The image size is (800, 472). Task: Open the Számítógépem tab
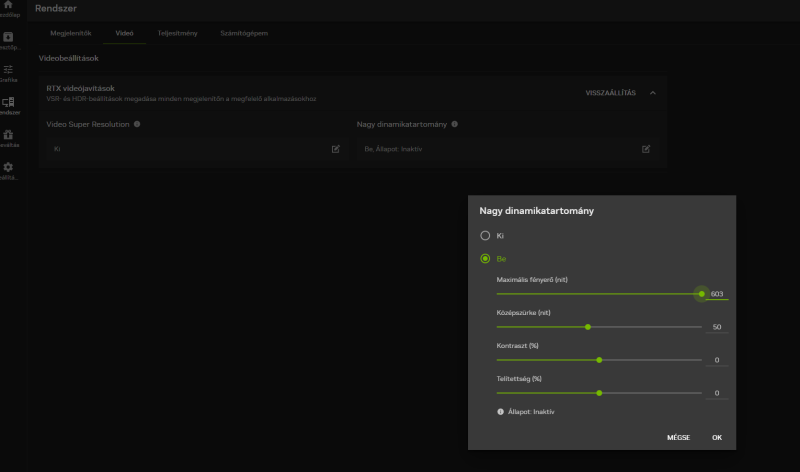[244, 33]
